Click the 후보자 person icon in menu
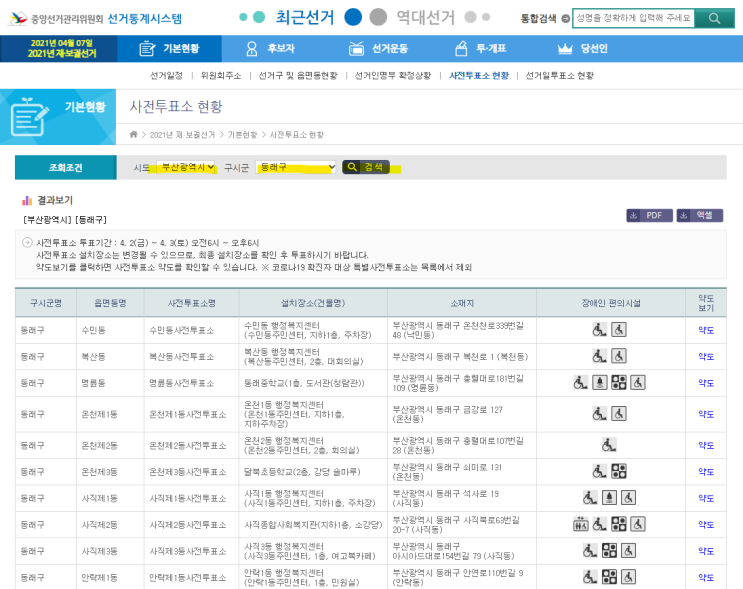This screenshot has height=589, width=743. [252, 48]
